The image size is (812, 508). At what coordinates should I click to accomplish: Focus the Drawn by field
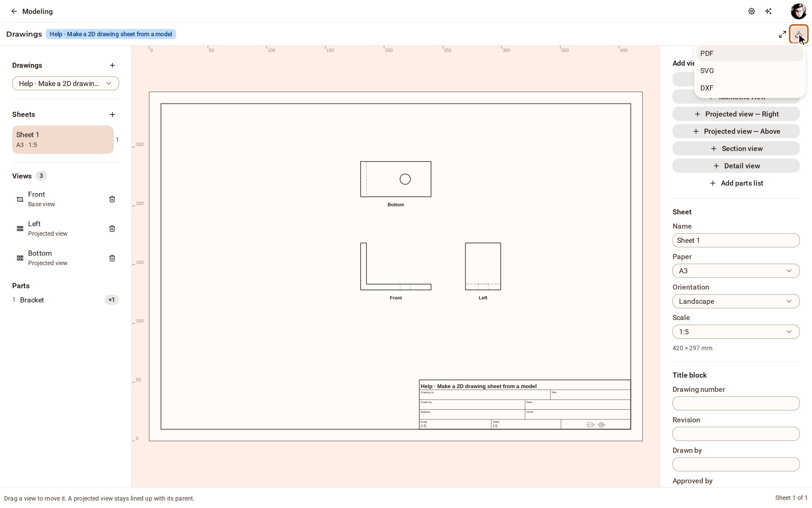click(736, 464)
